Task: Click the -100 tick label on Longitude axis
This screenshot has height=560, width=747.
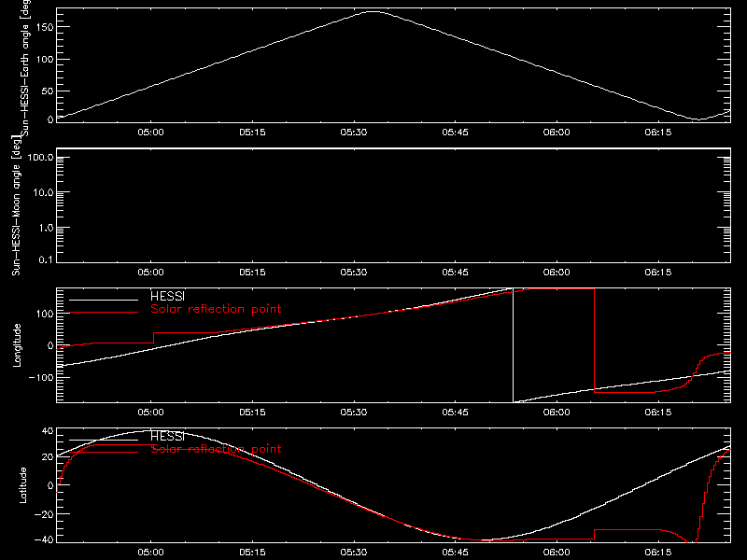Action: tap(41, 378)
